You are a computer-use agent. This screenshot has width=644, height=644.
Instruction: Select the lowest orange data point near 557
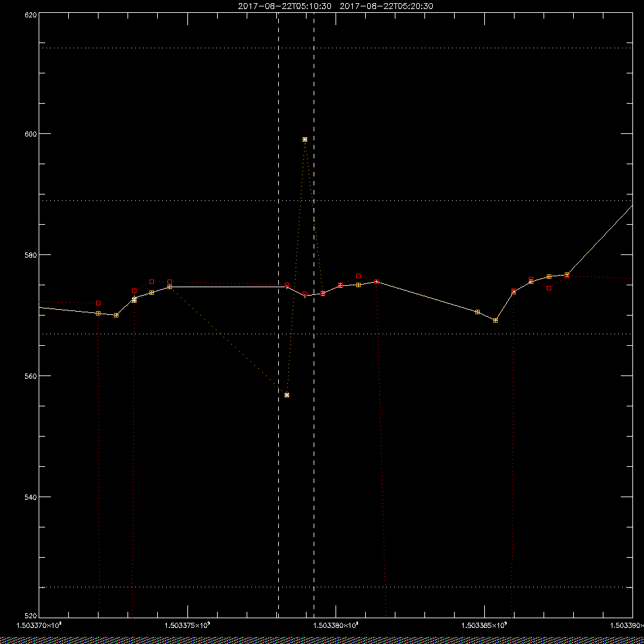point(287,395)
